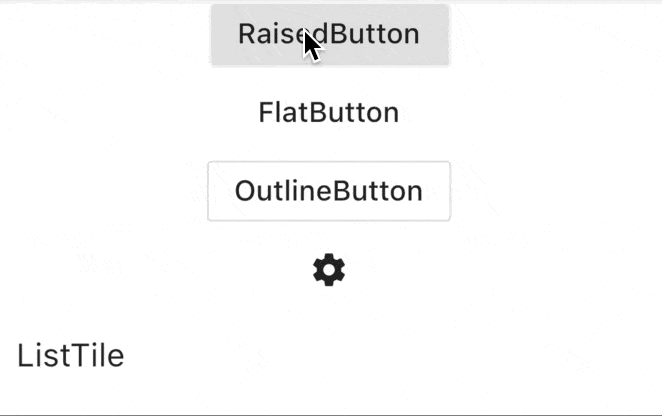Screen dimensions: 662x416
Task: Tap the bordered OutlineButton
Action: pyautogui.click(x=329, y=191)
